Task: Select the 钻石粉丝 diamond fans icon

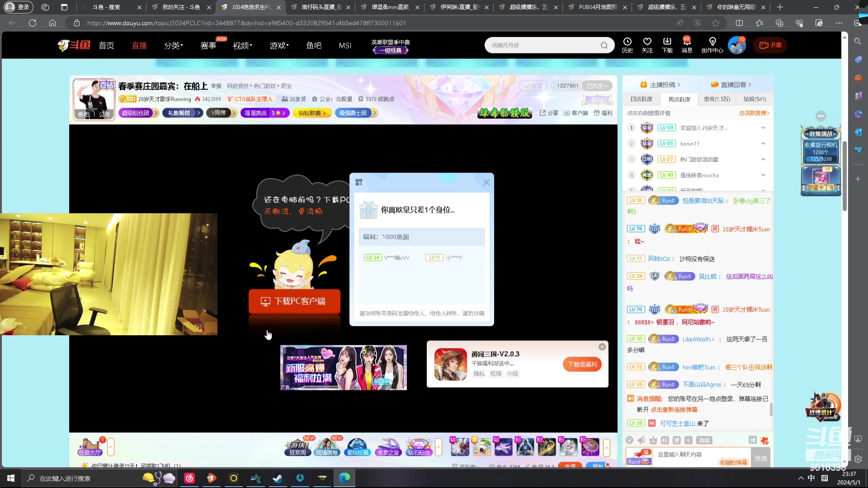Action: 419,447
